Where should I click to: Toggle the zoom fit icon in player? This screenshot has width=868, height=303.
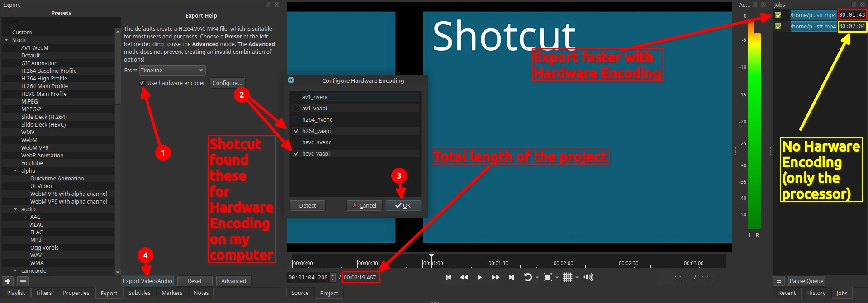click(547, 277)
